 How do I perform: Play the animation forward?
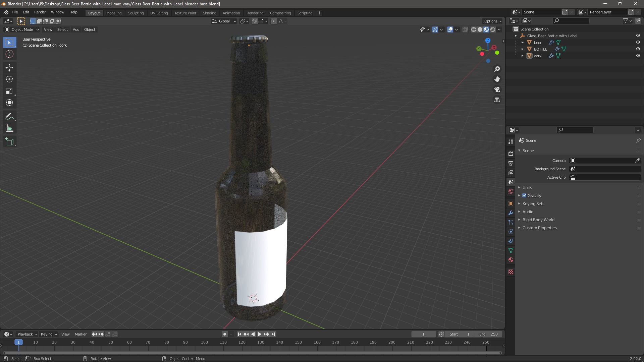coord(260,334)
